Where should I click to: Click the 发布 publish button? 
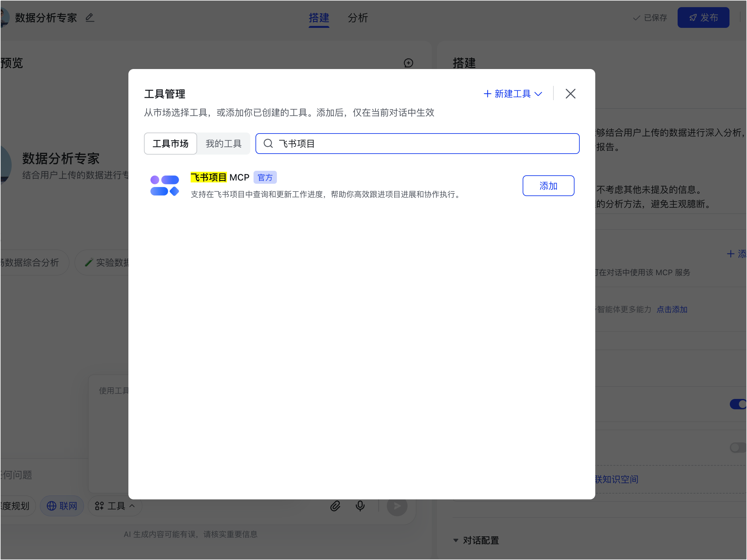(704, 17)
